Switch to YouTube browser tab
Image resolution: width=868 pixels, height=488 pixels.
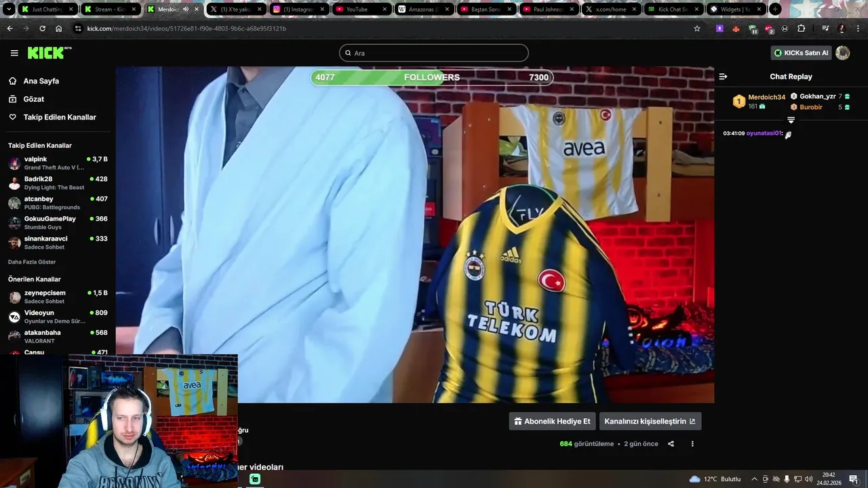point(361,9)
